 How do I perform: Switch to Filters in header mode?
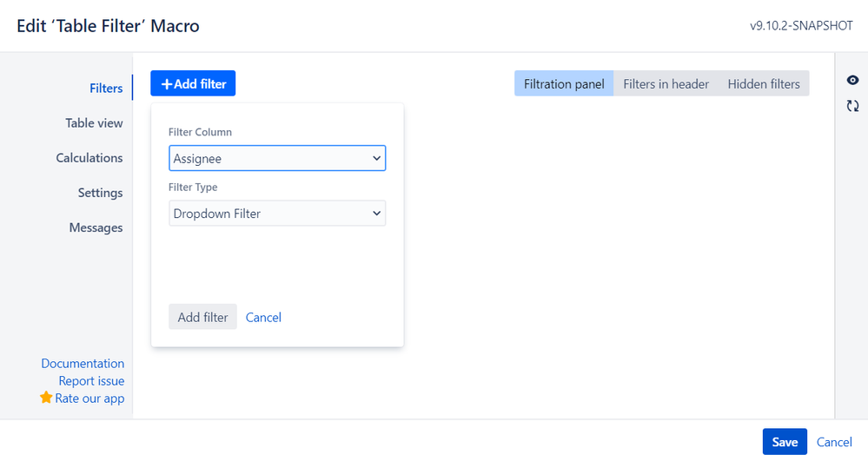coord(666,84)
